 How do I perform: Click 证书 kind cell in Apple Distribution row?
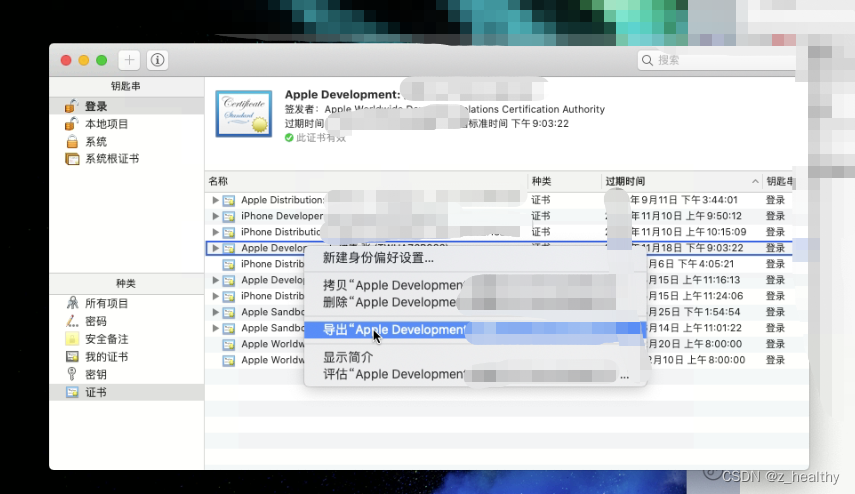(541, 200)
